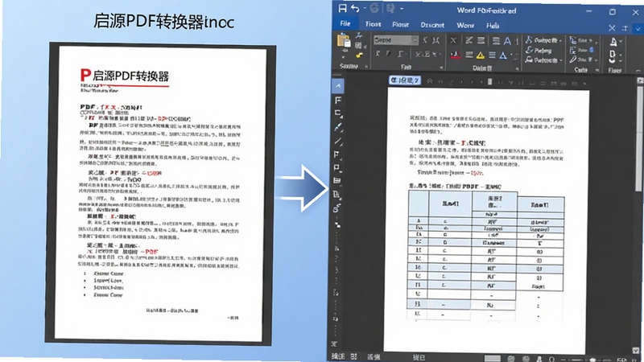Open the File tab in Word
The width and height of the screenshot is (644, 362).
[x=345, y=24]
